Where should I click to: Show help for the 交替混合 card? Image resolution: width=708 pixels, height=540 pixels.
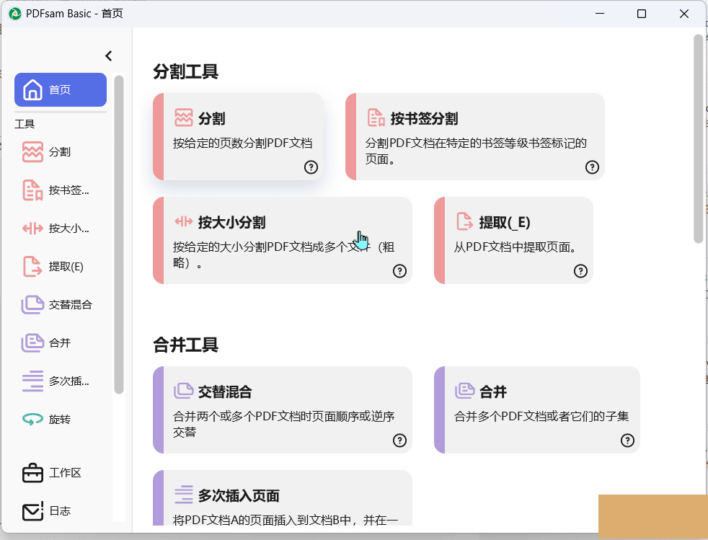click(x=400, y=440)
